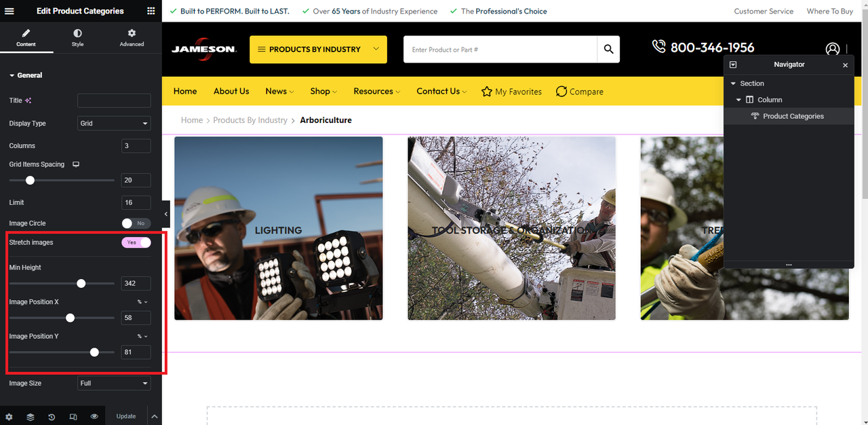Viewport: 868px width, 425px height.
Task: Click the product search input field
Action: (500, 50)
